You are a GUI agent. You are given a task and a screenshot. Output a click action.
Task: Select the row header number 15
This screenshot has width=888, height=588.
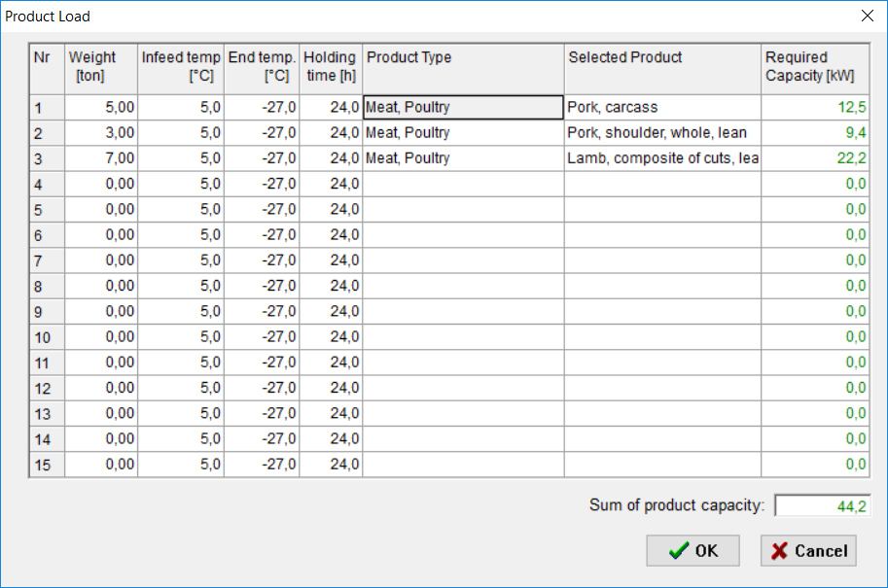[47, 465]
